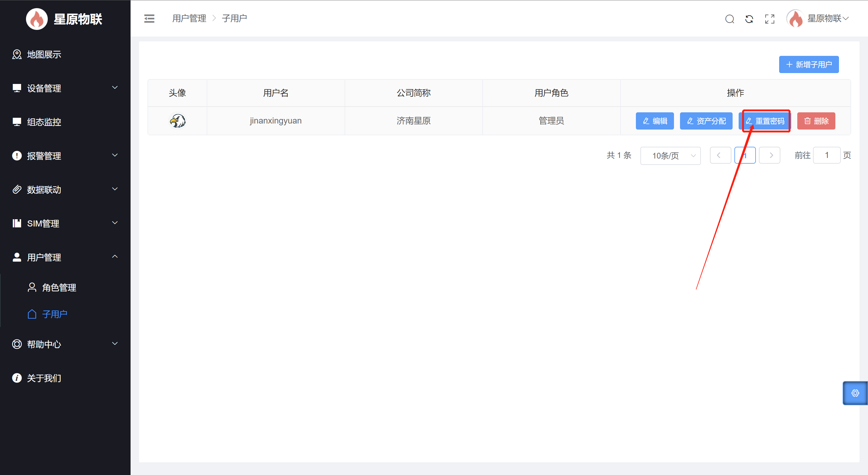Open 地图展示 map display page
The image size is (868, 475).
44,55
